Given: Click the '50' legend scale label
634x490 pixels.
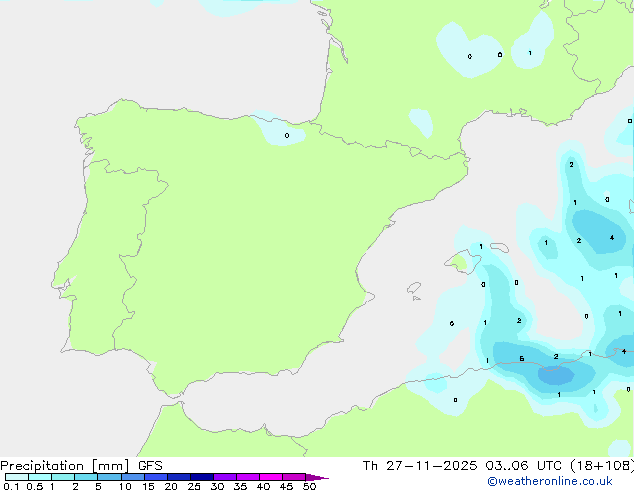Looking at the screenshot, I should click(309, 486).
